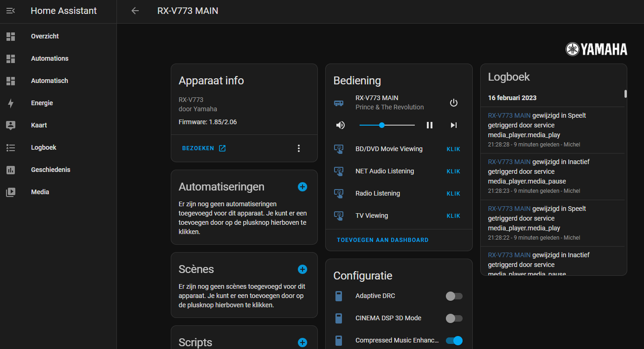
Task: Add a new automation with the plus icon
Action: click(x=302, y=186)
